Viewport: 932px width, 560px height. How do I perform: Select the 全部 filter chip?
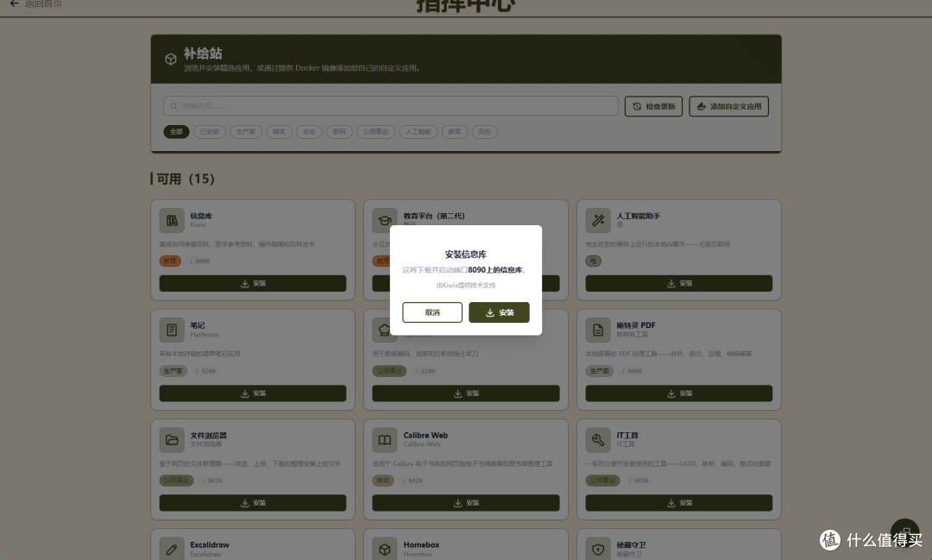[177, 131]
